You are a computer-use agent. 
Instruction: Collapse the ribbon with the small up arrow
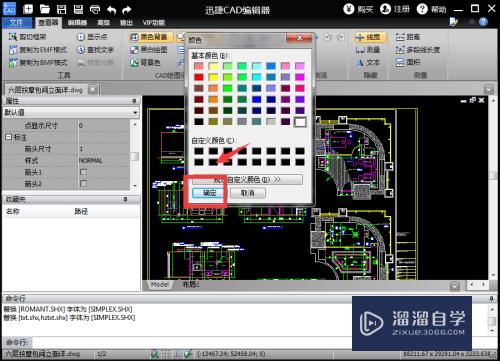(472, 22)
